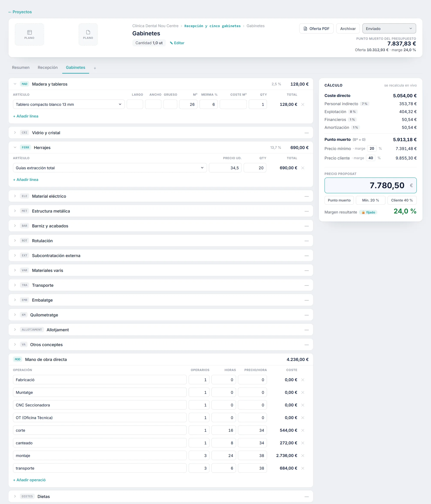This screenshot has width=431, height=504.
Task: Open the 'Tablero compacto blanco 13 mm' dropdown
Action: [x=69, y=104]
